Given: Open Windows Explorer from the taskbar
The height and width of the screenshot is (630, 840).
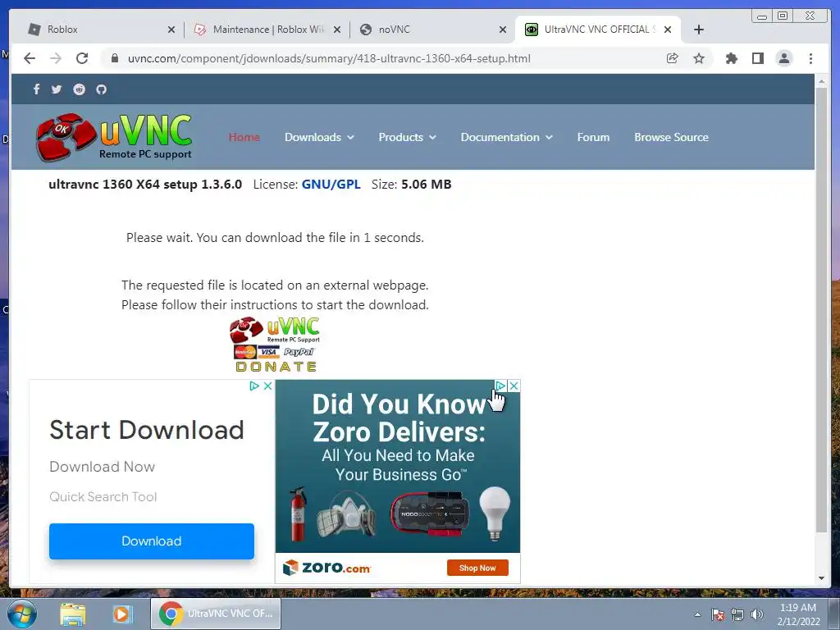Looking at the screenshot, I should tap(73, 614).
